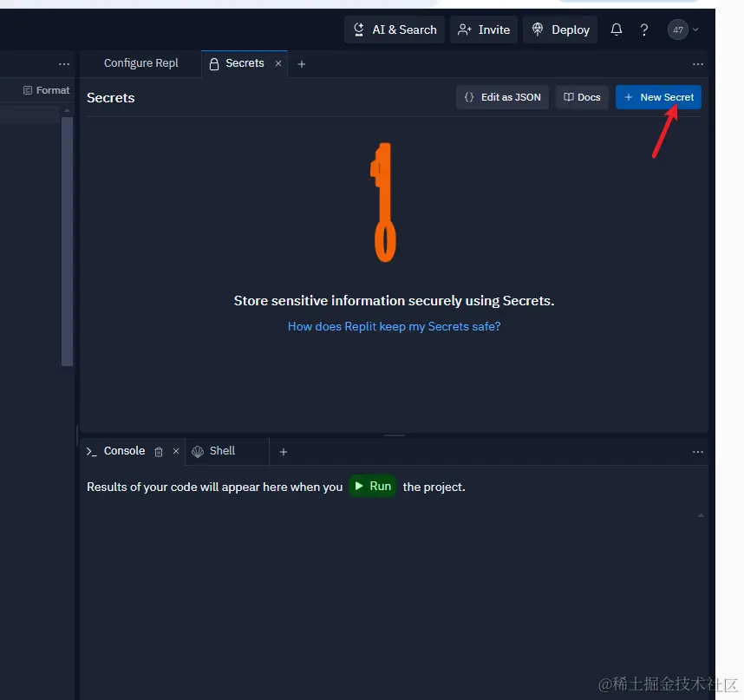744x700 pixels.
Task: Add a new tab beside Shell
Action: [x=284, y=452]
